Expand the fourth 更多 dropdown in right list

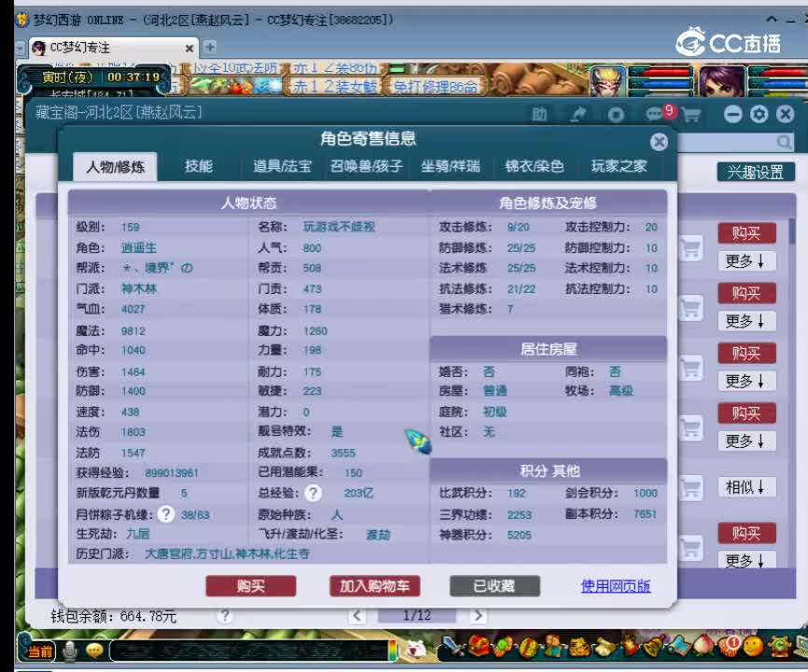746,441
